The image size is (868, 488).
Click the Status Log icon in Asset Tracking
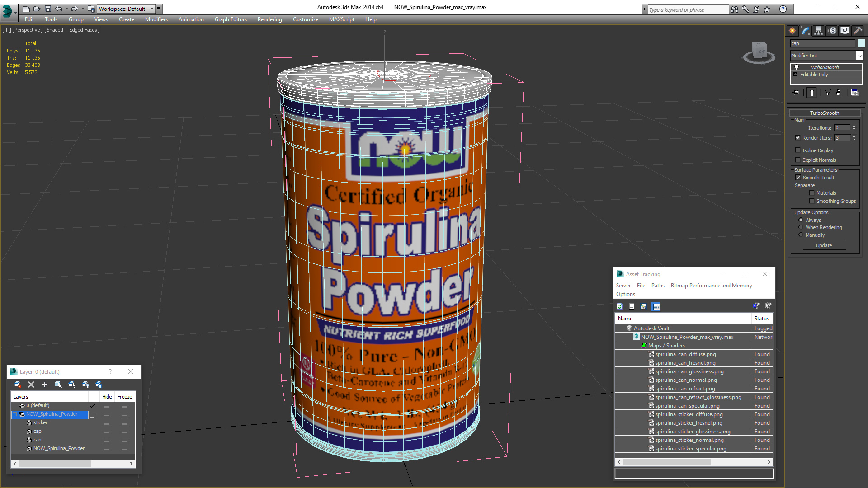632,306
